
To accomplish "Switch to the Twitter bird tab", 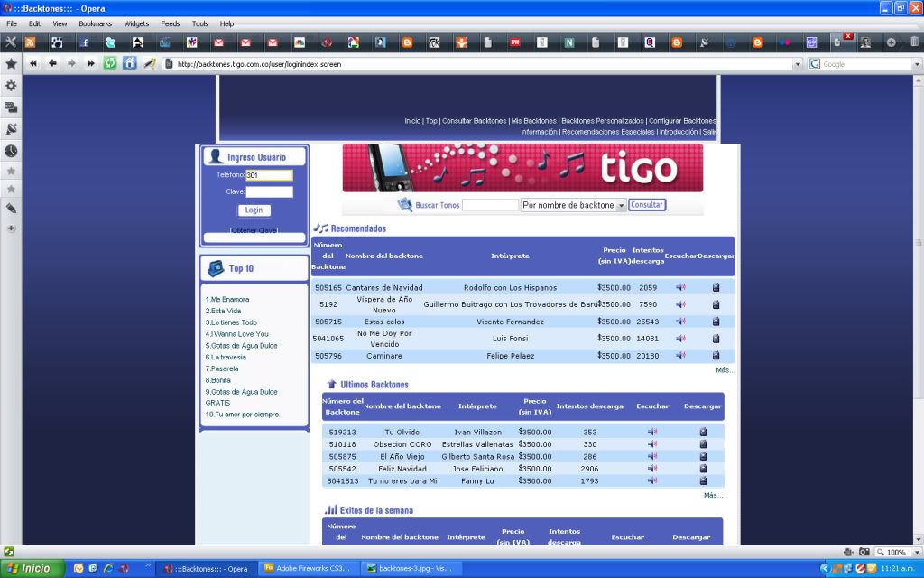I will [111, 42].
